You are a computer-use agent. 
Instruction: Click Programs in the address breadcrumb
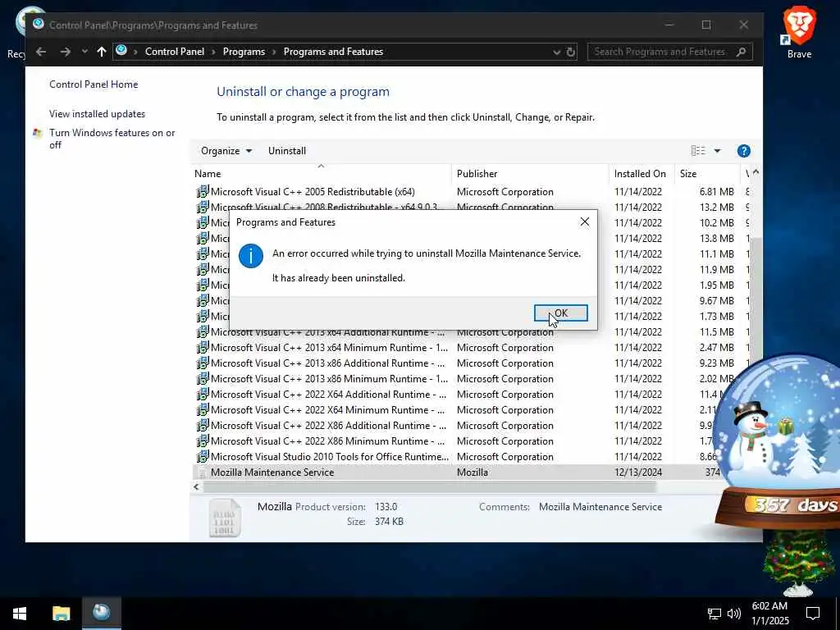point(244,52)
